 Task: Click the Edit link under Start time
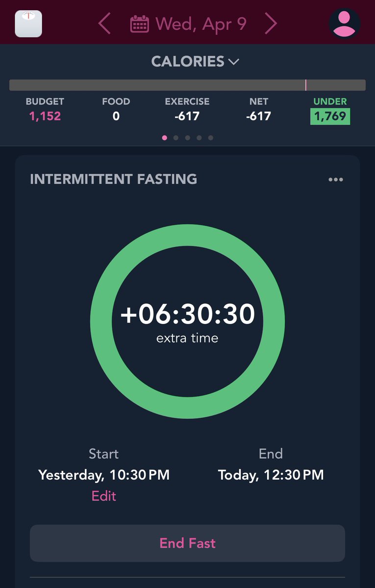click(104, 496)
